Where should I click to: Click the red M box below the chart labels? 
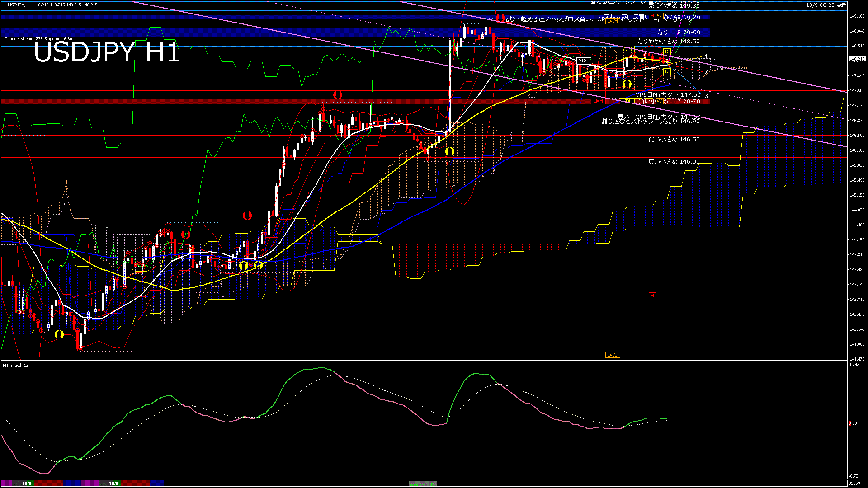click(x=652, y=296)
